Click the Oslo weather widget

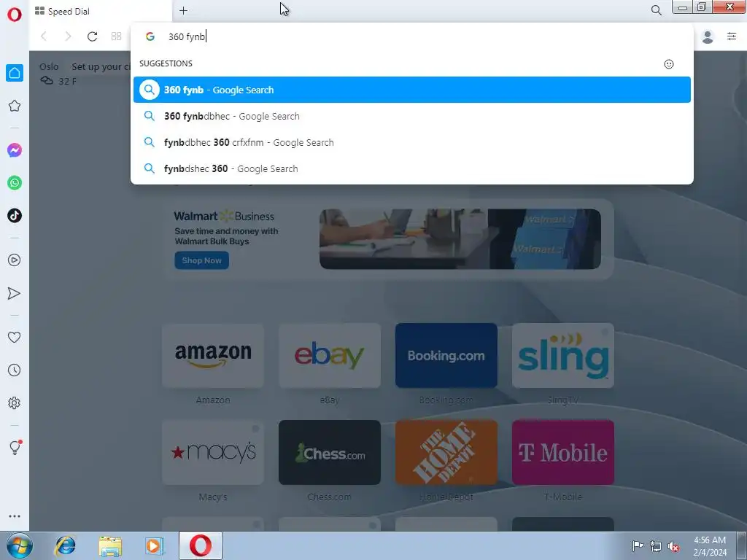58,74
